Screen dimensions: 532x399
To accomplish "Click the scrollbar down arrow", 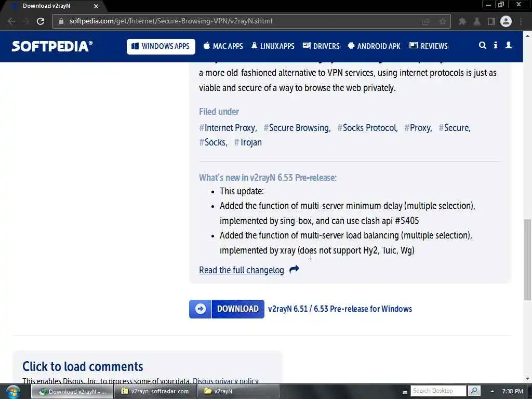I will pyautogui.click(x=527, y=379).
